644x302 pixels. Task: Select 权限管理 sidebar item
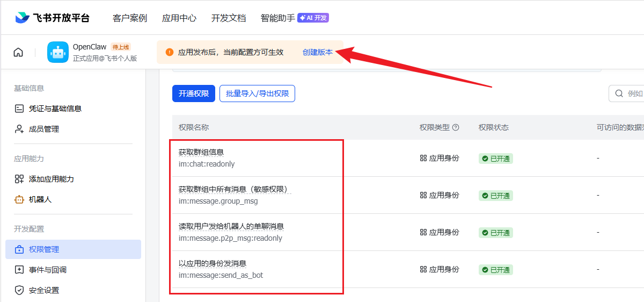[x=44, y=249]
